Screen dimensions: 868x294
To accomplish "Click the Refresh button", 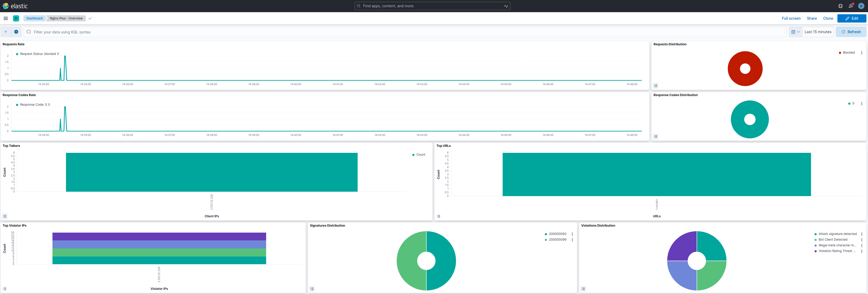I will (851, 32).
